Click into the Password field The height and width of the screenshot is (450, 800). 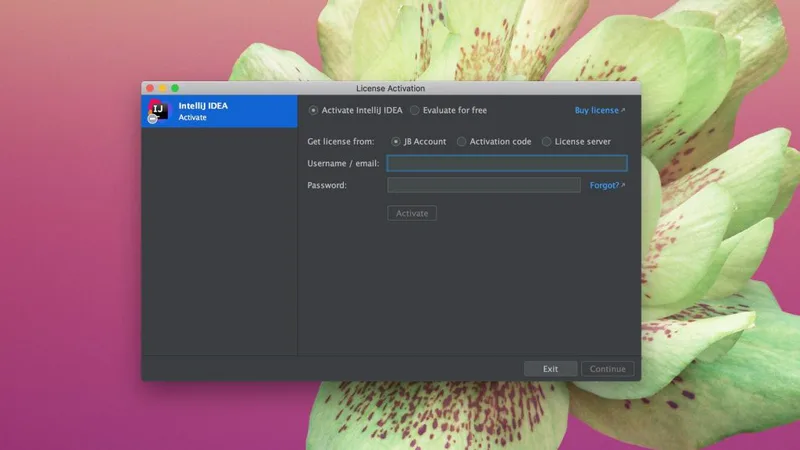pos(484,185)
